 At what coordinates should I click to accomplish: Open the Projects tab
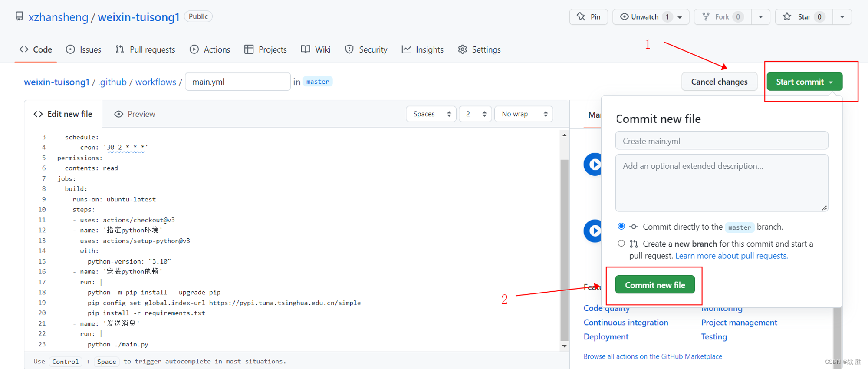pyautogui.click(x=266, y=49)
